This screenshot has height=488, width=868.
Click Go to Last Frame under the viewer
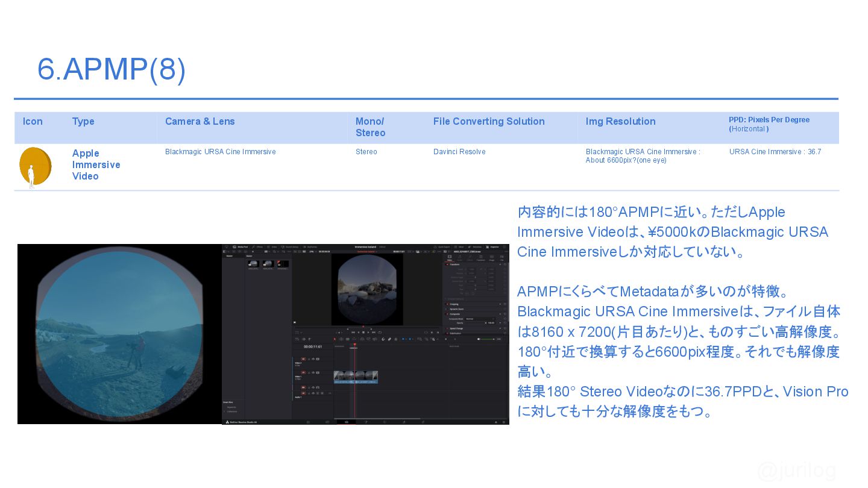coord(374,333)
